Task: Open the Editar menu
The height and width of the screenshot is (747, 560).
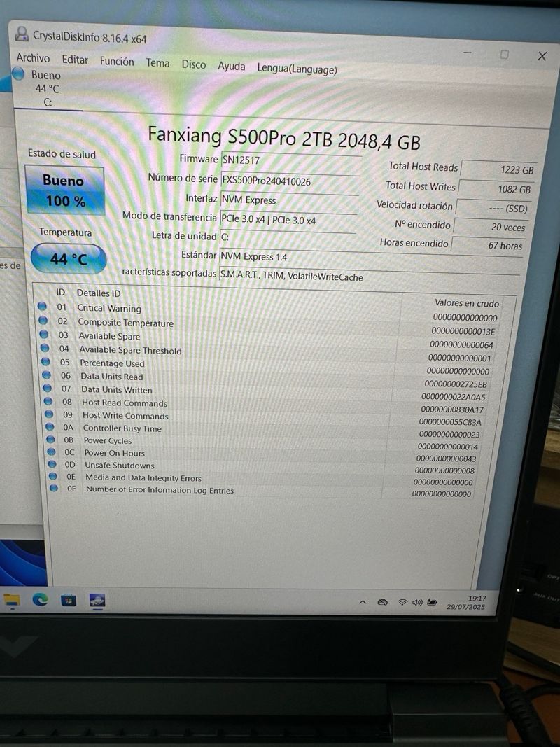Action: (x=75, y=60)
